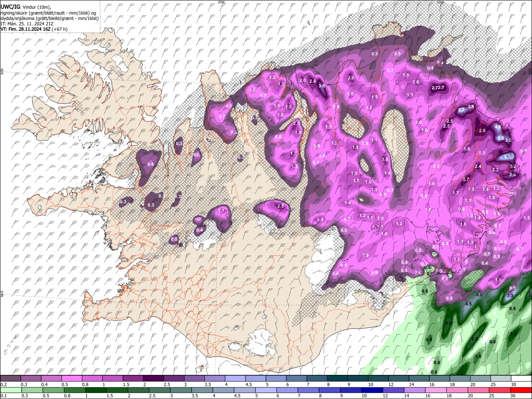Click the bottom-row rain swatch starting at 2.5

(x=160, y=390)
